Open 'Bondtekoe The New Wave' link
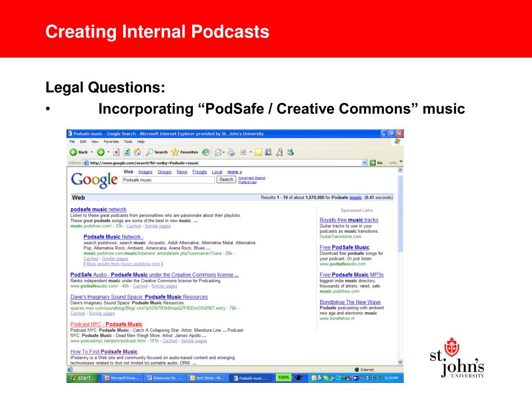The height and width of the screenshot is (399, 532). (x=350, y=302)
